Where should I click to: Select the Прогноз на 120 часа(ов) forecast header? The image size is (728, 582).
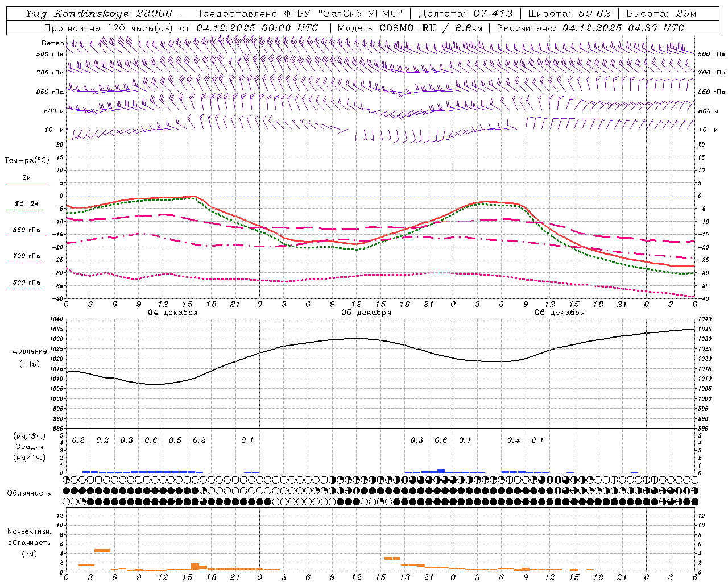pos(110,28)
